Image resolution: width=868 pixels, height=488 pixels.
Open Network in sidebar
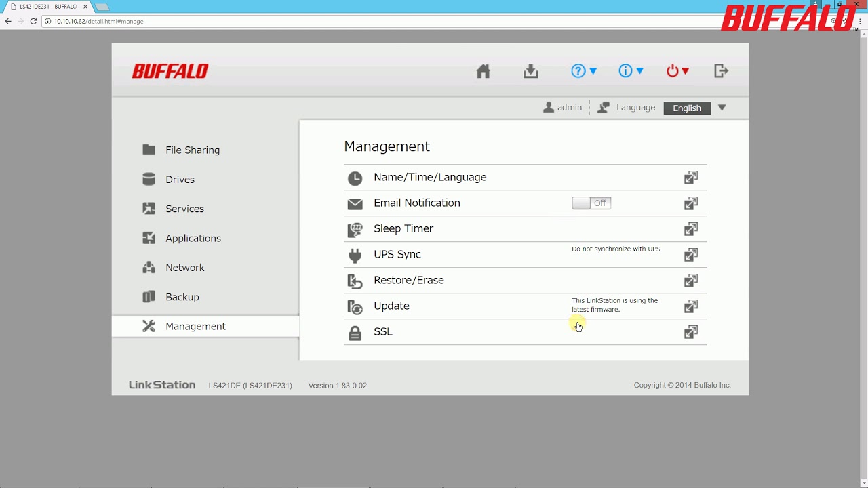[205, 268]
